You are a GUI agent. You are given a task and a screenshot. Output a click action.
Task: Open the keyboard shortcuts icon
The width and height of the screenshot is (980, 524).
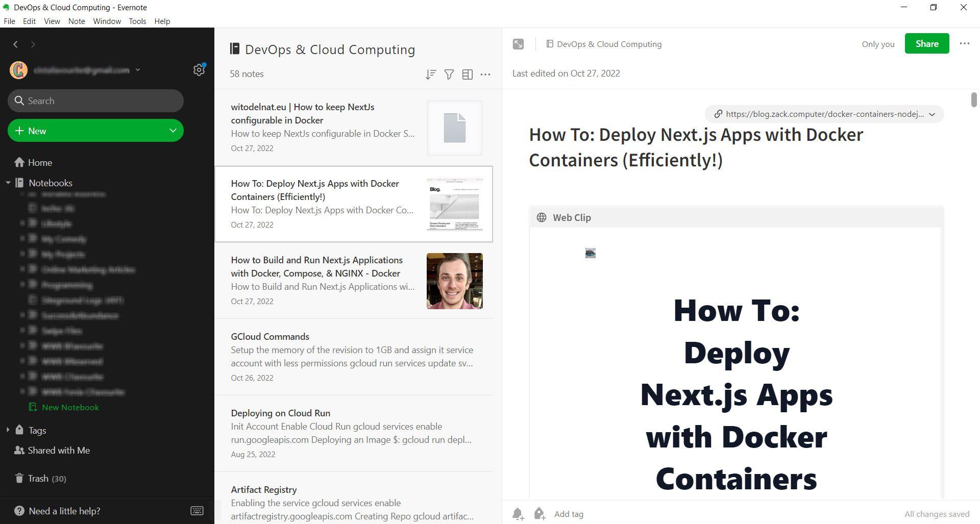[197, 511]
